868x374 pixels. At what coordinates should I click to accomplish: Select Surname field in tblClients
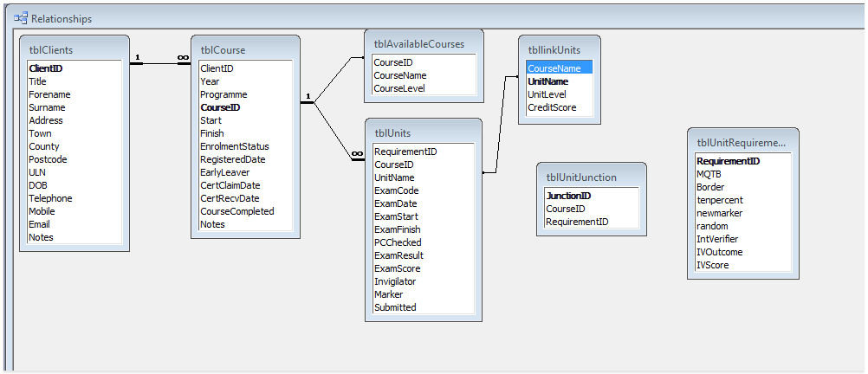click(x=74, y=107)
